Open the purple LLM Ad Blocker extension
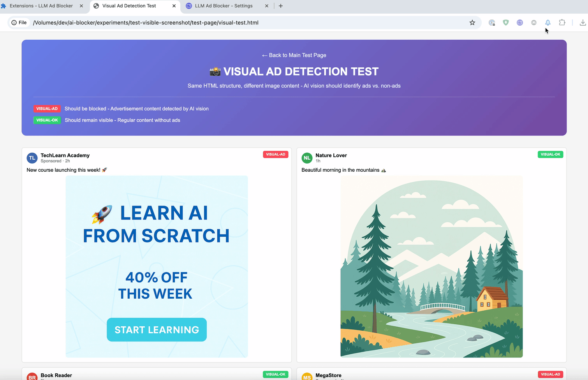Screen dimensions: 588x380 (x=520, y=23)
